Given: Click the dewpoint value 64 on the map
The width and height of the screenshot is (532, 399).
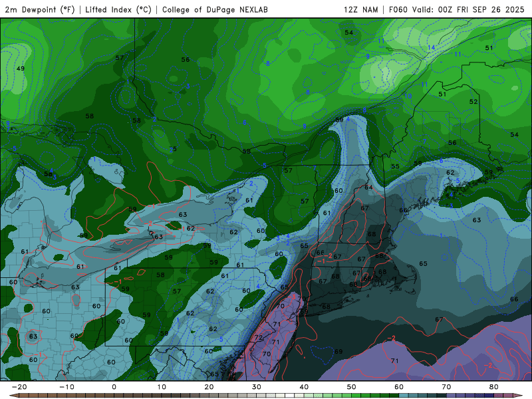Looking at the screenshot, I should click(x=368, y=188).
